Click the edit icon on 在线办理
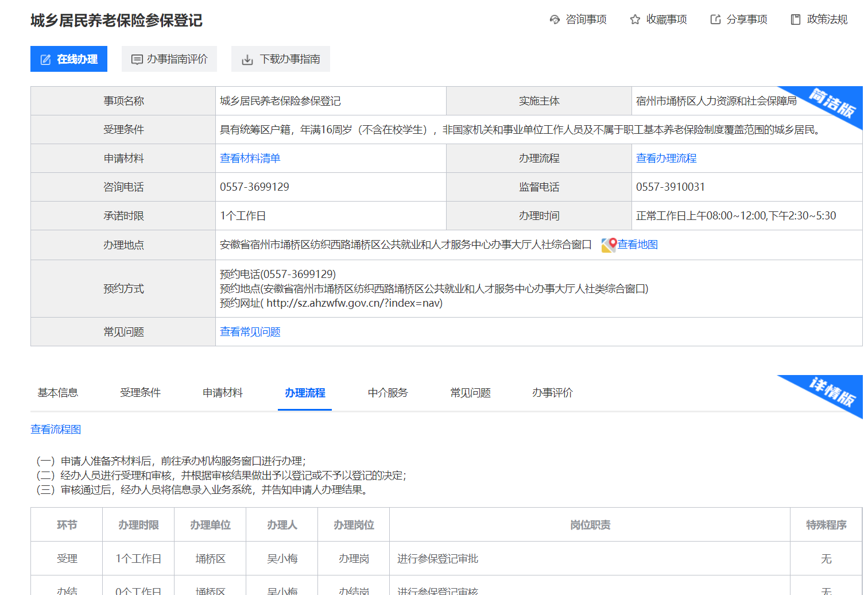Viewport: 868px width, 595px height. pos(45,60)
